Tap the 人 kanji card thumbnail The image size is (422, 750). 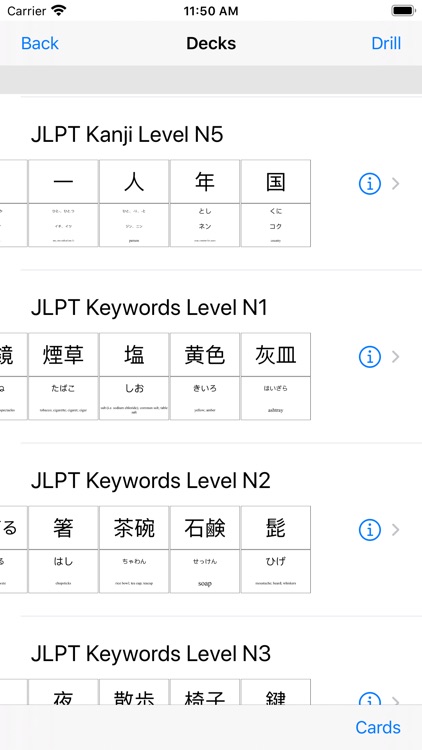pos(134,203)
